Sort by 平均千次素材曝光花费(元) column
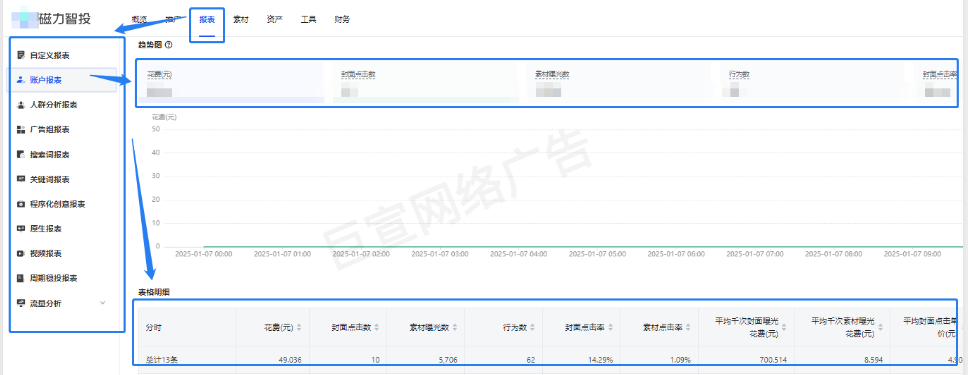968x375 pixels. pyautogui.click(x=881, y=328)
